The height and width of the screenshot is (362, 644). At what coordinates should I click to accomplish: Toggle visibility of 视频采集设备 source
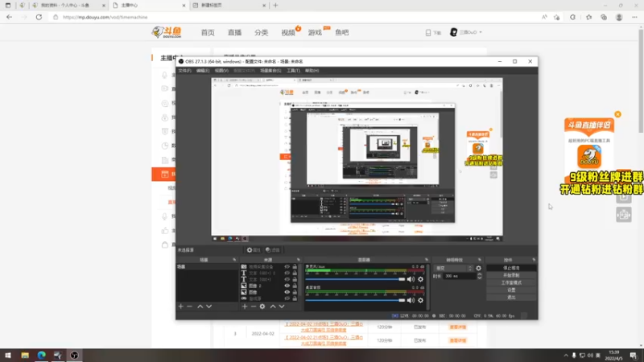point(287,267)
